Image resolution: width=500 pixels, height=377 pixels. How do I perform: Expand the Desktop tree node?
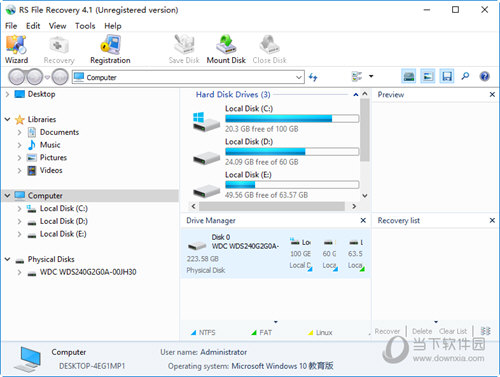pos(7,94)
